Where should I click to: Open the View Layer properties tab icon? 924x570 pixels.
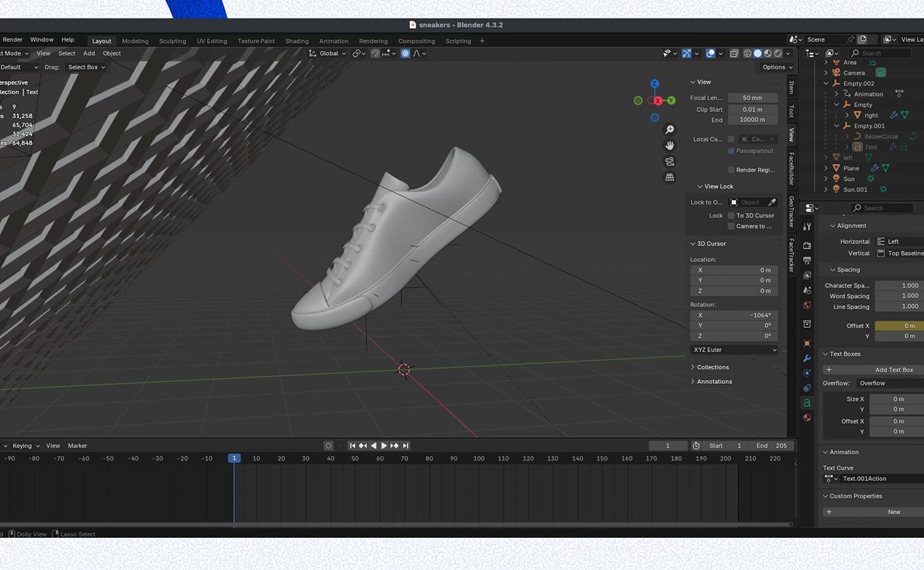[x=807, y=275]
